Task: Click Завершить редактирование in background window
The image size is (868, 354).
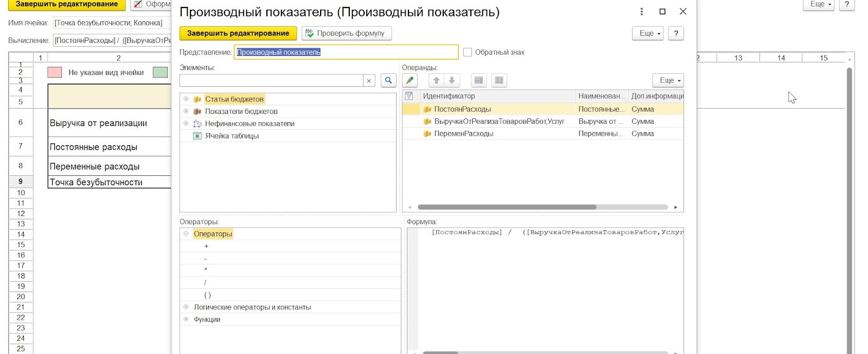Action: (x=67, y=4)
